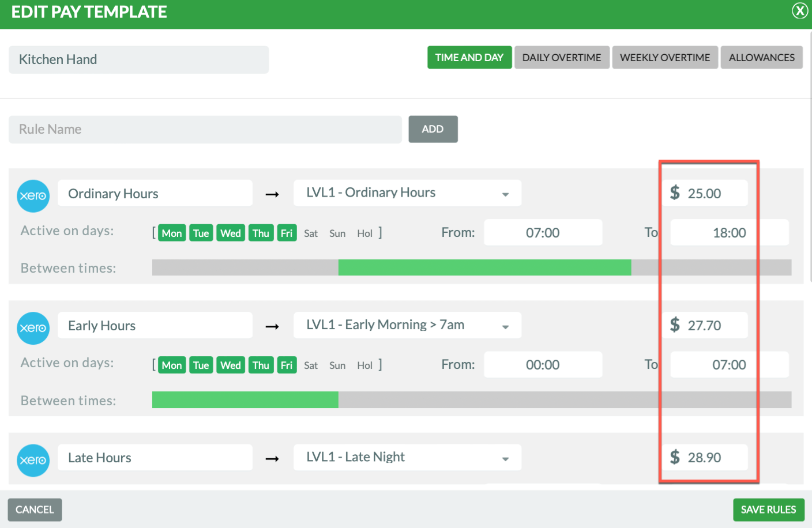Edit the Early Hours rule name field
This screenshot has height=528, width=812.
[155, 325]
